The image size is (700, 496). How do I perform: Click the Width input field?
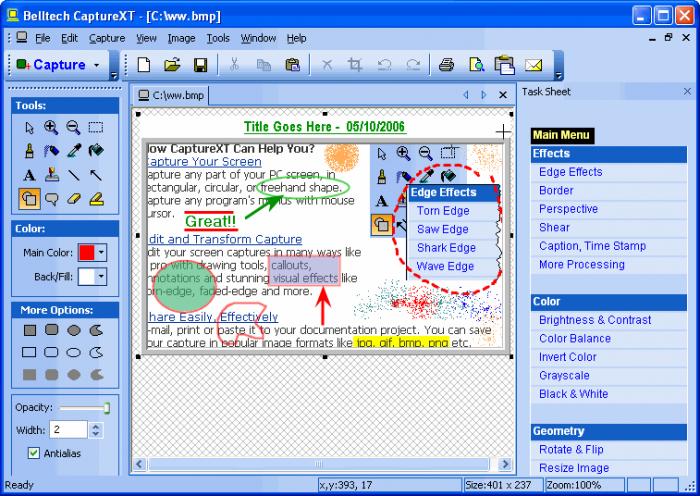[68, 430]
